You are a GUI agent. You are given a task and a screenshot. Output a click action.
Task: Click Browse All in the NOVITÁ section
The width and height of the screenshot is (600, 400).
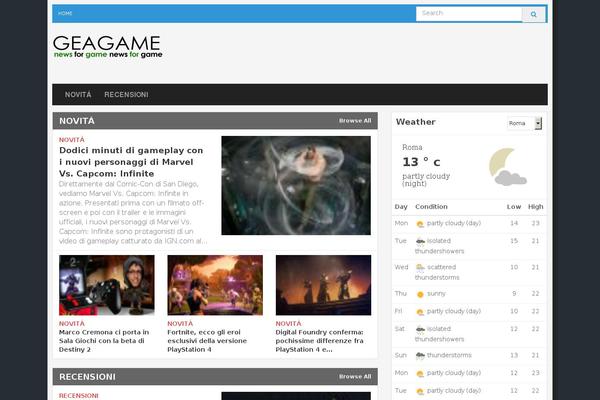(355, 121)
